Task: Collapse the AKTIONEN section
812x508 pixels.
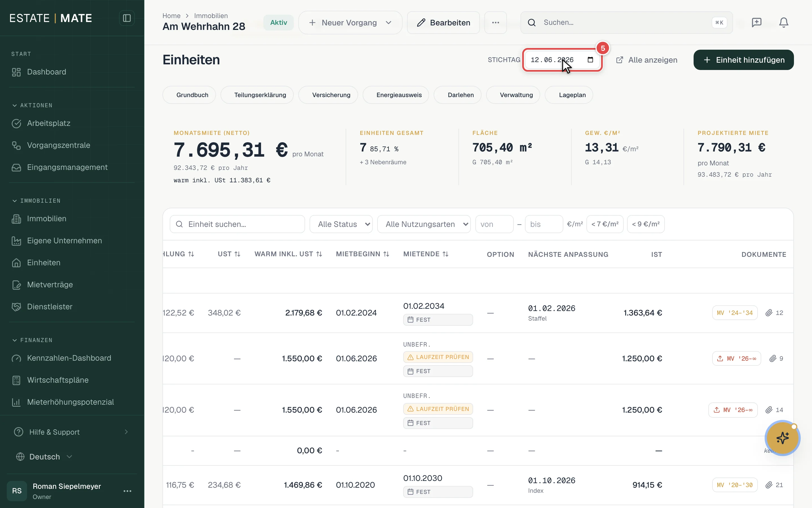Action: click(32, 106)
